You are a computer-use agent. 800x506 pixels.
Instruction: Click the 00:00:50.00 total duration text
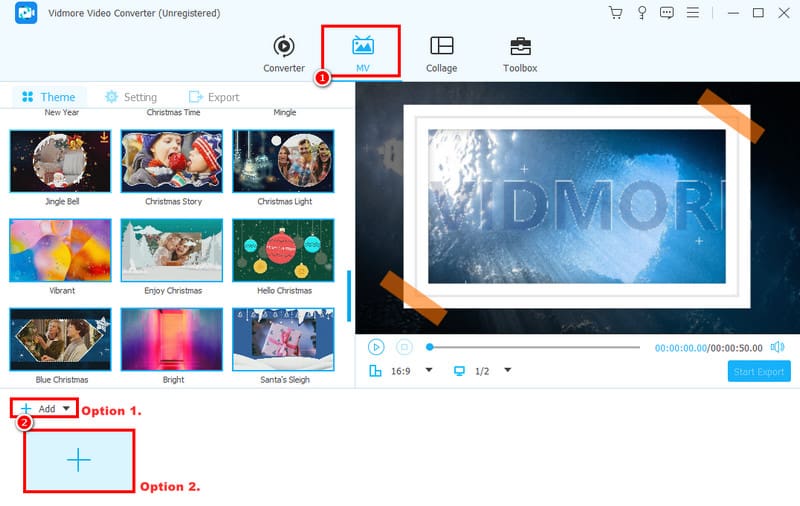pos(736,348)
